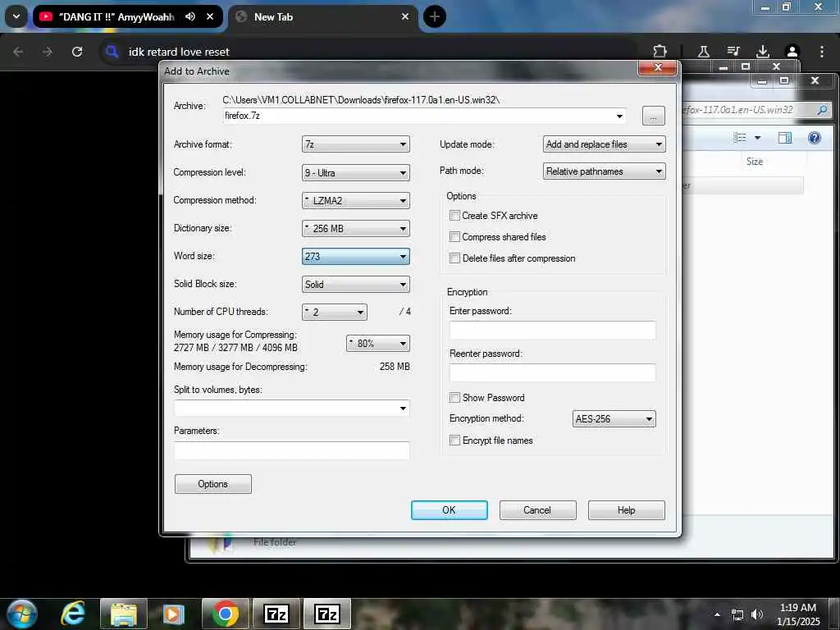Open the browser three-dot menu
This screenshot has width=840, height=630.
pyautogui.click(x=822, y=52)
